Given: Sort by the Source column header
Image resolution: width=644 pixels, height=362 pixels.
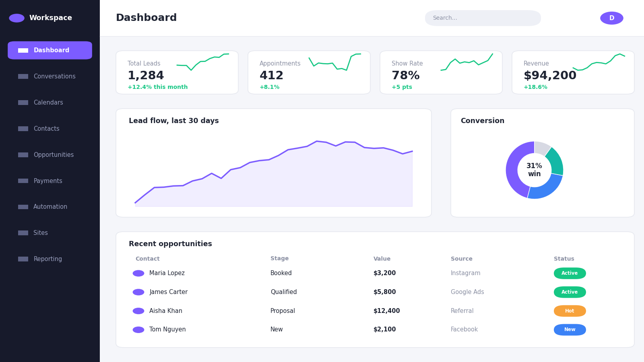Looking at the screenshot, I should point(462,259).
